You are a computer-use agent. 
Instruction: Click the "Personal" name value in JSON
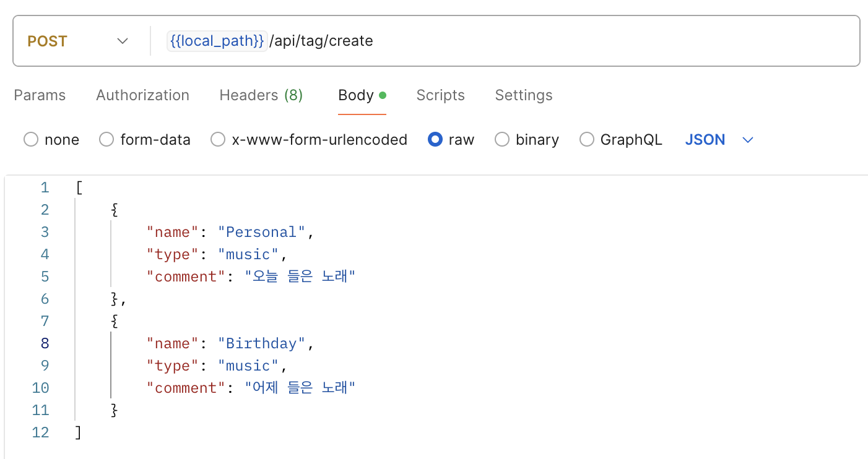[x=262, y=232]
